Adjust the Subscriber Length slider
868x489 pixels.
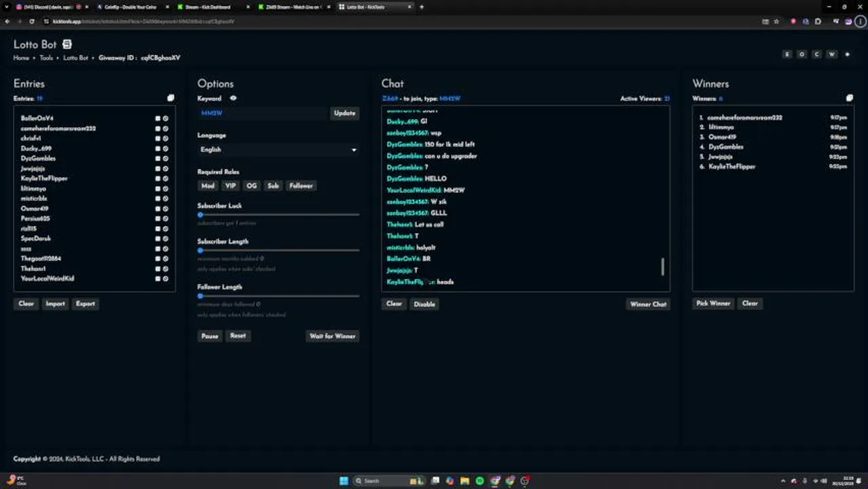[278, 250]
